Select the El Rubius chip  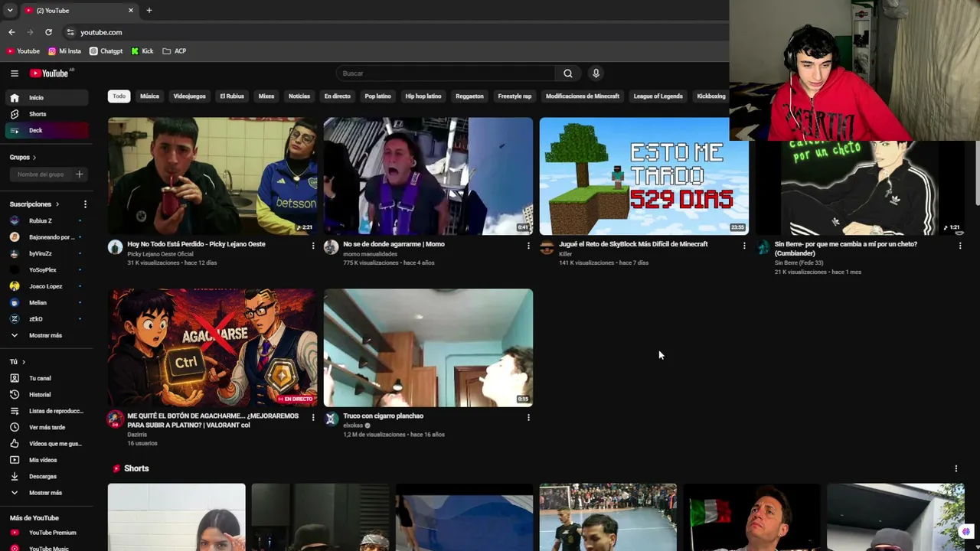(232, 96)
